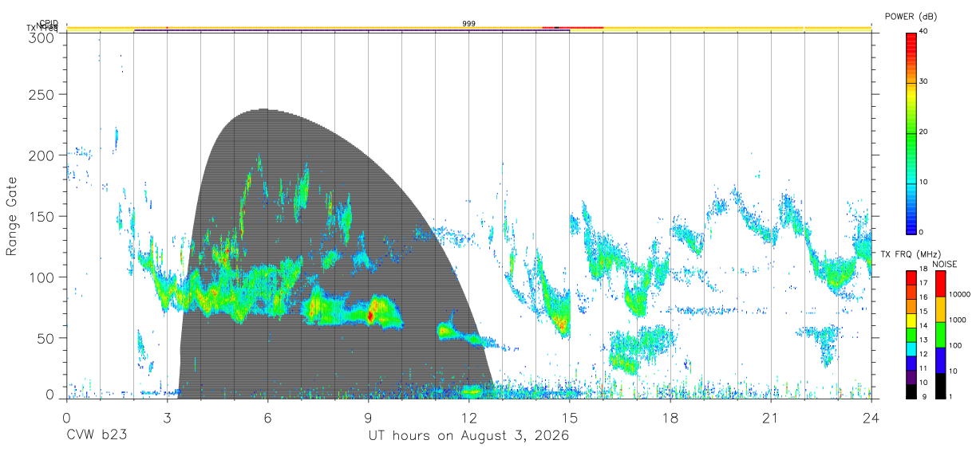Select the 1 tick on NOISE legend

pyautogui.click(x=952, y=396)
